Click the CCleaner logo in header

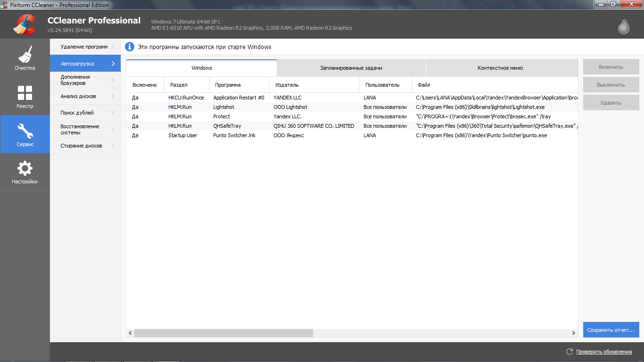click(x=25, y=25)
